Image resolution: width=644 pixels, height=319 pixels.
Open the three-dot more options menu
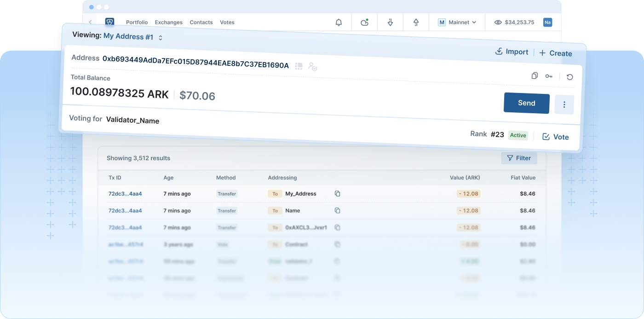(x=564, y=104)
